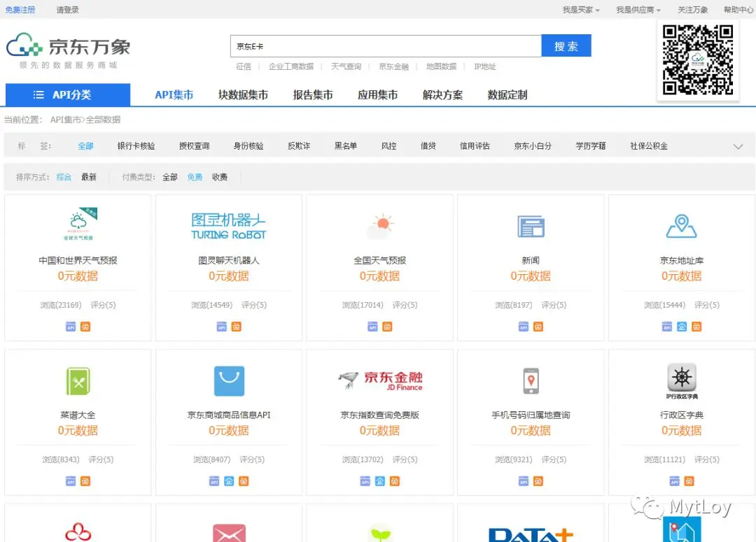
Task: Open the 关注万象 link
Action: [x=693, y=10]
